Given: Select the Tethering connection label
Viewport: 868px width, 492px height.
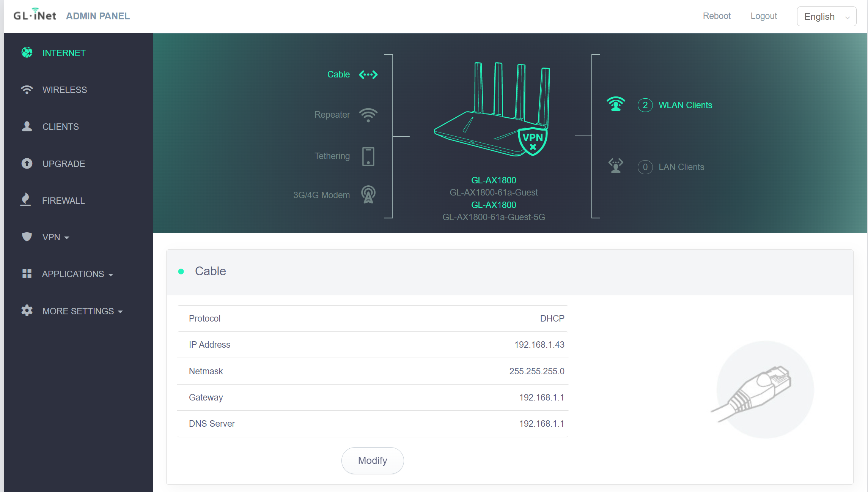Looking at the screenshot, I should pyautogui.click(x=332, y=156).
